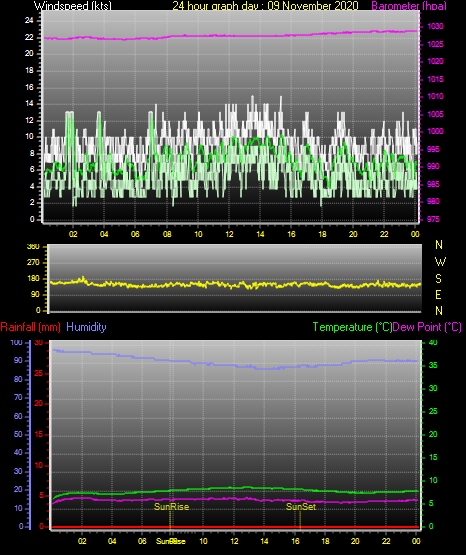Image resolution: width=466 pixels, height=555 pixels.
Task: Click the Dew Point (°C) legend label
Action: 427,327
